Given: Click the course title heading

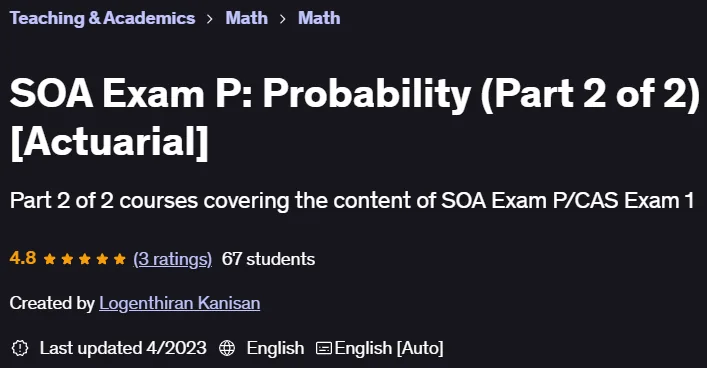Looking at the screenshot, I should [x=355, y=117].
